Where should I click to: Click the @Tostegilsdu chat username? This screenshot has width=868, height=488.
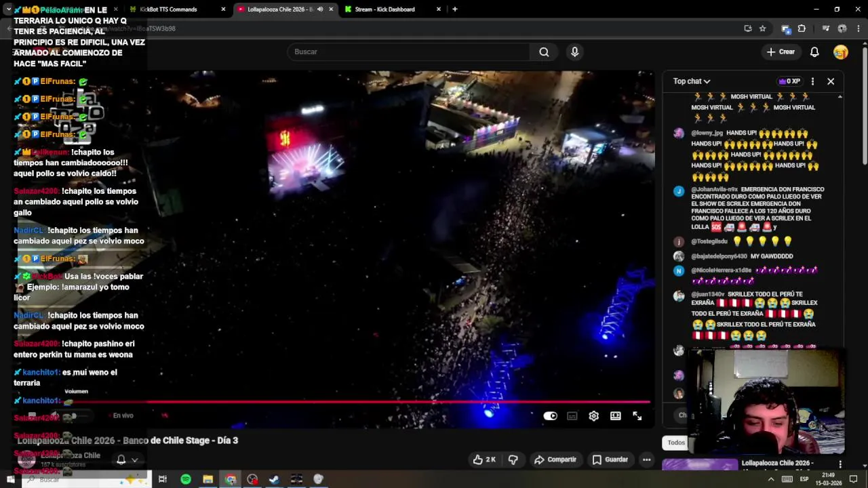709,241
